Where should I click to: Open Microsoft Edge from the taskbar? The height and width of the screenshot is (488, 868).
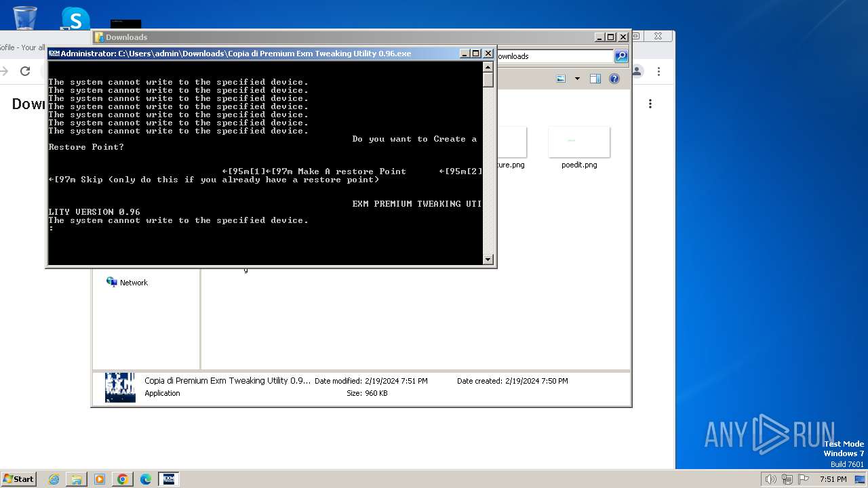coord(146,479)
